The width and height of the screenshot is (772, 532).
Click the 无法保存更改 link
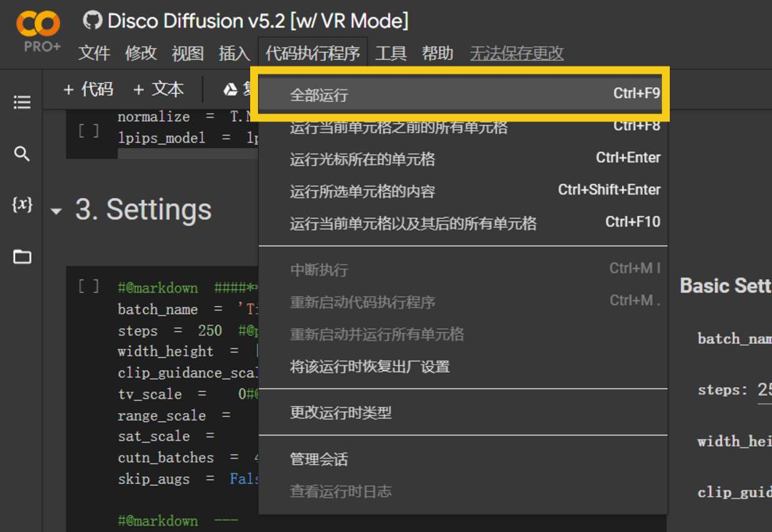(x=517, y=53)
